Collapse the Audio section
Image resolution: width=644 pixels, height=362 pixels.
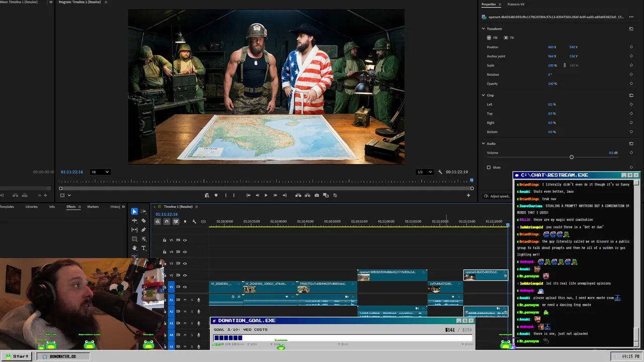(484, 143)
